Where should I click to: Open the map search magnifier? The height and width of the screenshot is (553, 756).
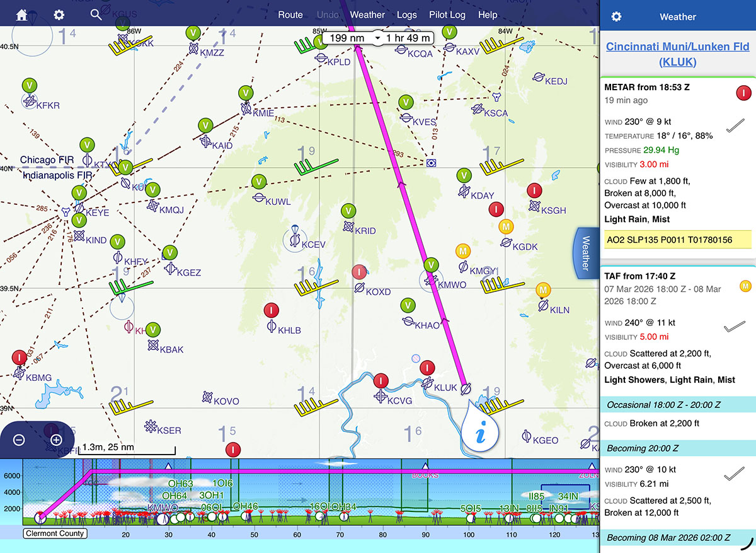[96, 15]
